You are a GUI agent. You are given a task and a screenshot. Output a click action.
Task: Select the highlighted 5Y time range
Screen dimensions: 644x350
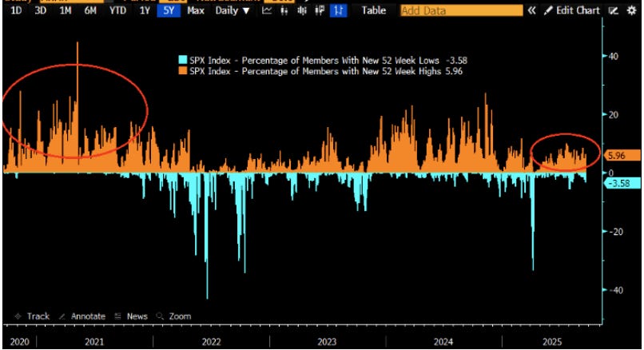169,10
